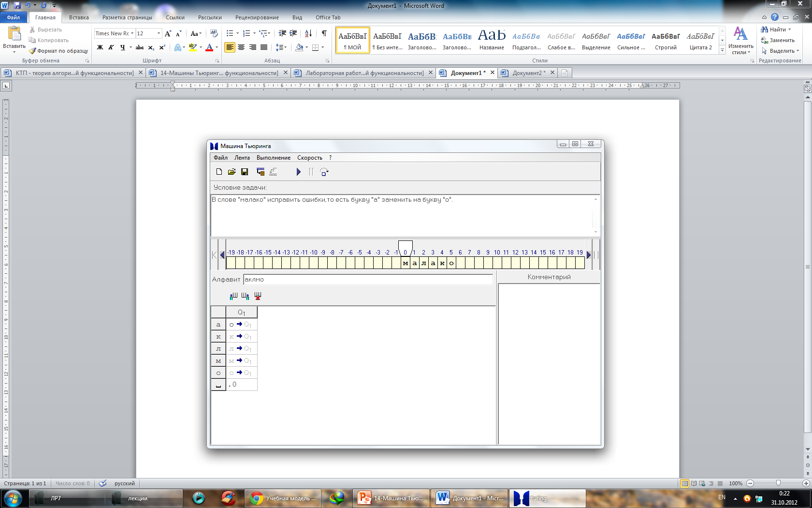Toggle show paragraph marks (¶)
The width and height of the screenshot is (812, 508).
click(324, 33)
